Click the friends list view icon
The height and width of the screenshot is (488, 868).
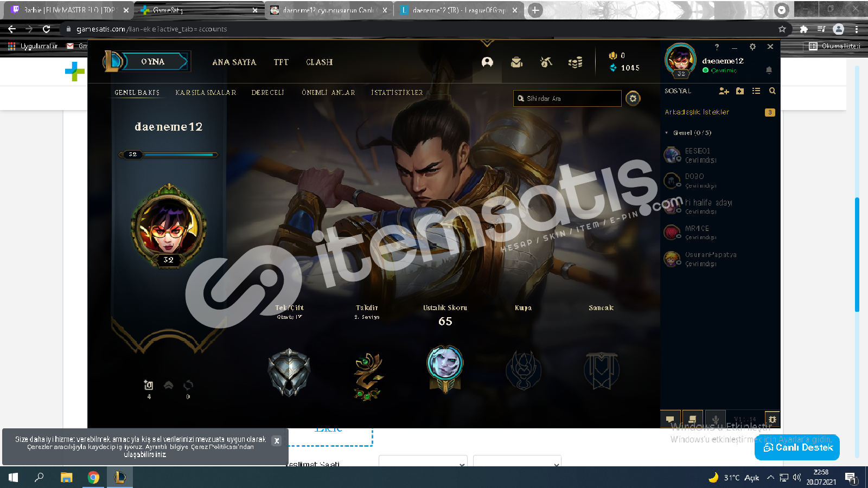[756, 91]
